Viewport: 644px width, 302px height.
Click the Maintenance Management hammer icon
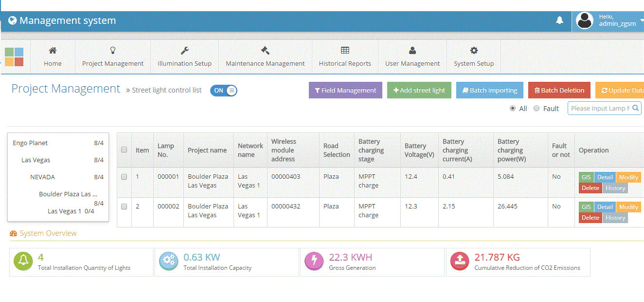point(265,50)
